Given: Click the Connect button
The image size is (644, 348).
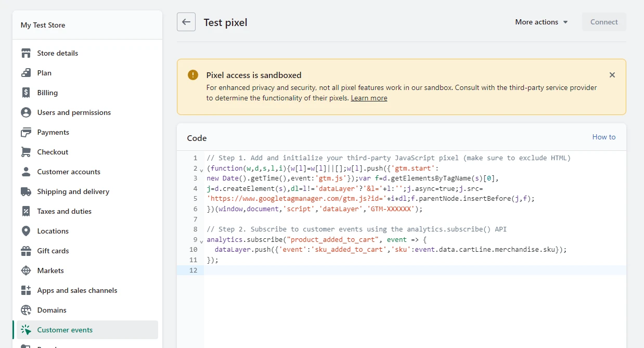Looking at the screenshot, I should (x=604, y=22).
